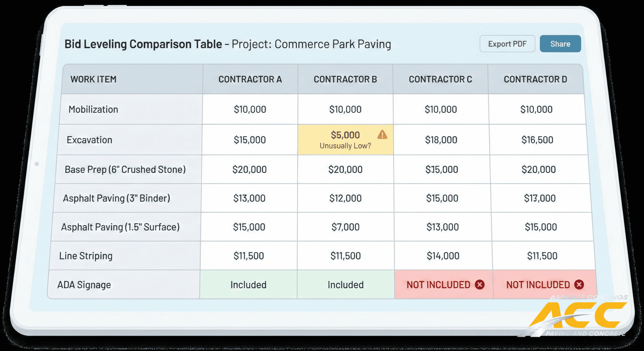Click the WORK ITEM column header
The image size is (644, 351).
93,79
